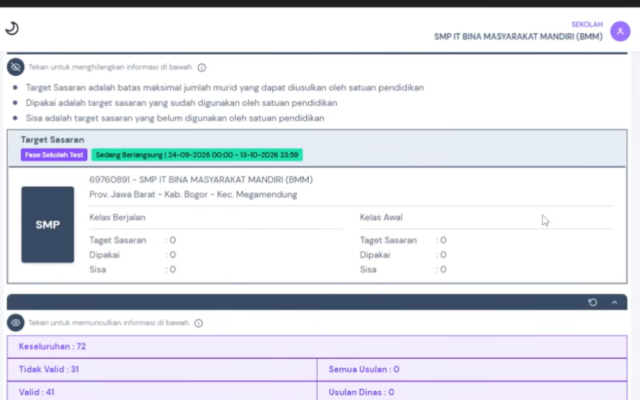Click 'Dipakai' value under Kelas Berjalan
Image resolution: width=640 pixels, height=400 pixels.
[173, 255]
